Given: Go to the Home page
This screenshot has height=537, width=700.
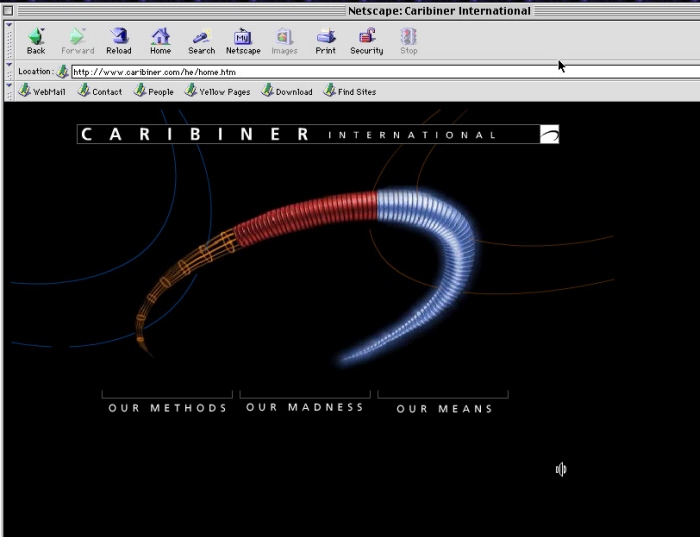Looking at the screenshot, I should [160, 41].
